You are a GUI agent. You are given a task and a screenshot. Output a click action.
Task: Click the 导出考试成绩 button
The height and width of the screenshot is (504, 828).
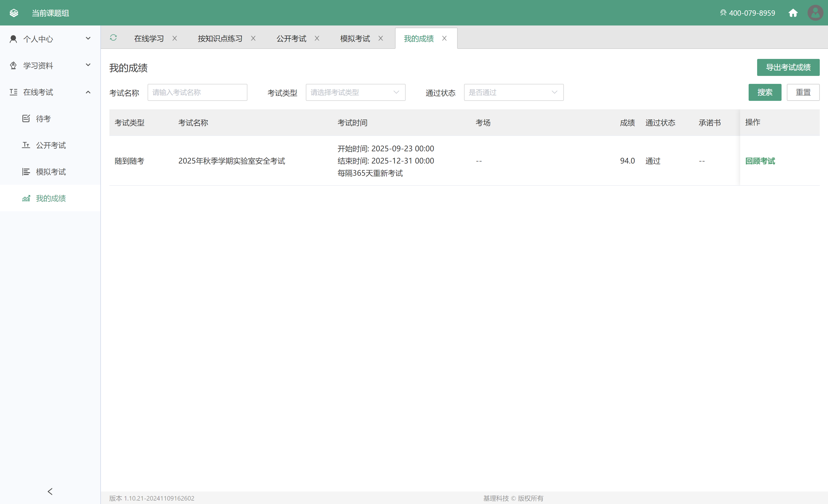click(x=788, y=67)
